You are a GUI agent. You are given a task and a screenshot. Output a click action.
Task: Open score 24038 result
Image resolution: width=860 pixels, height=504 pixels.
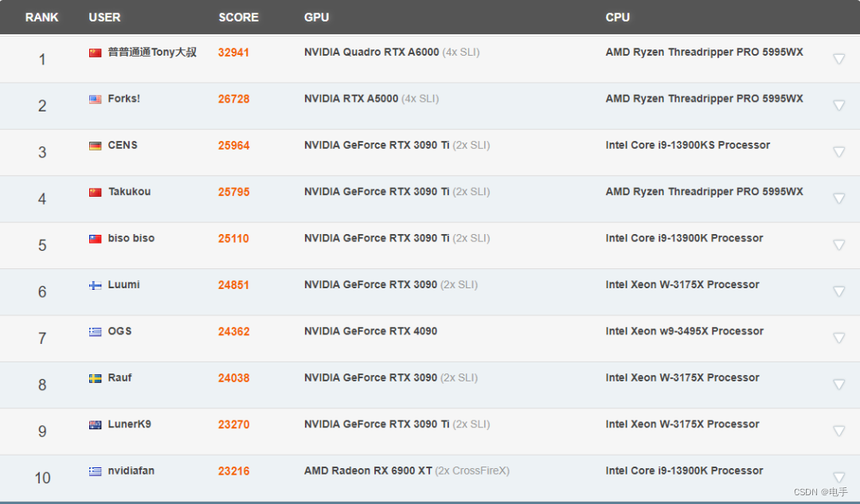click(x=233, y=378)
